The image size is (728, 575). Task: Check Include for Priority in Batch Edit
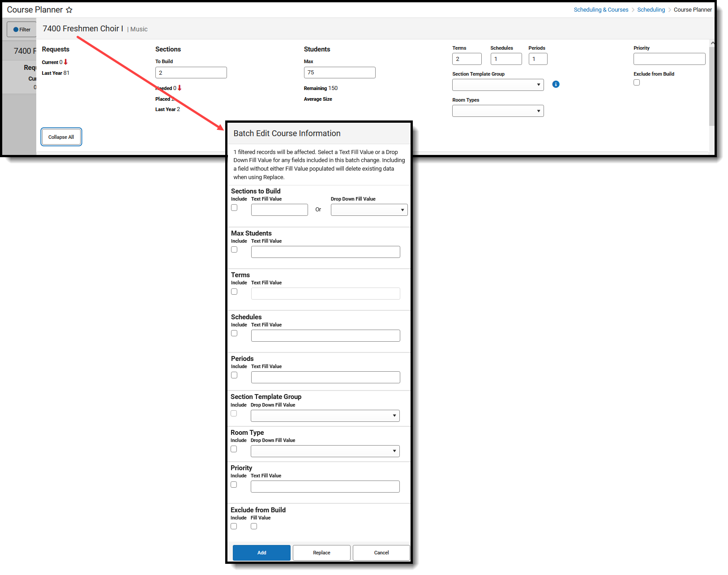click(234, 485)
